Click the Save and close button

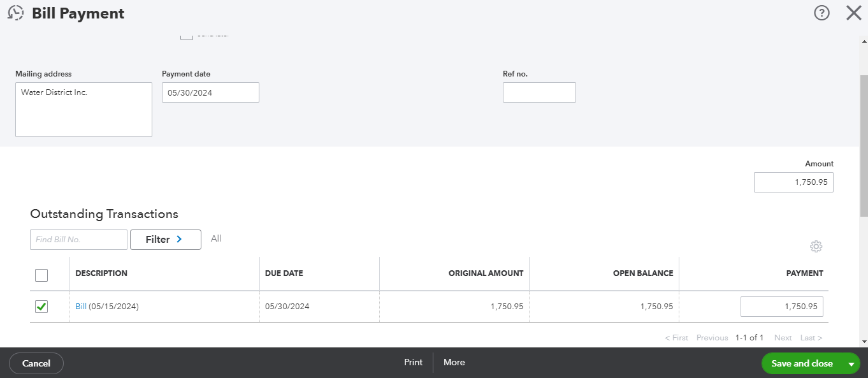[x=801, y=363]
